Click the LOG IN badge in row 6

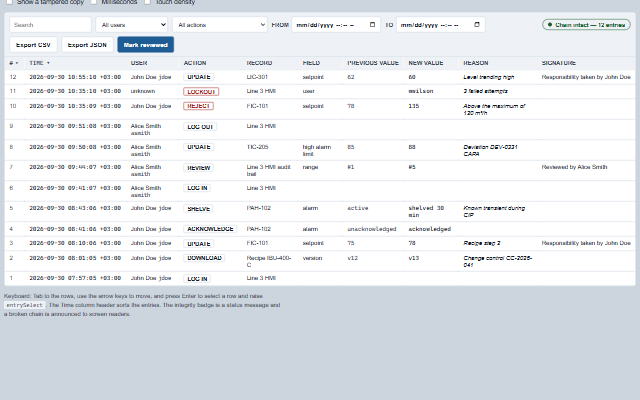pyautogui.click(x=197, y=188)
